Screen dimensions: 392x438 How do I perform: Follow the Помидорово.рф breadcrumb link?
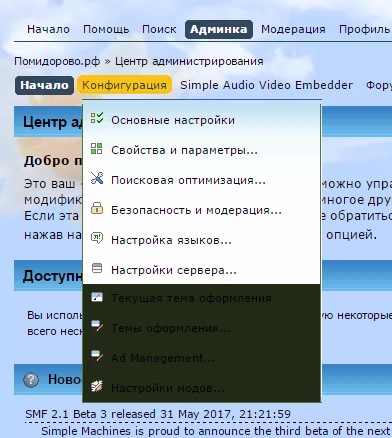pos(57,61)
